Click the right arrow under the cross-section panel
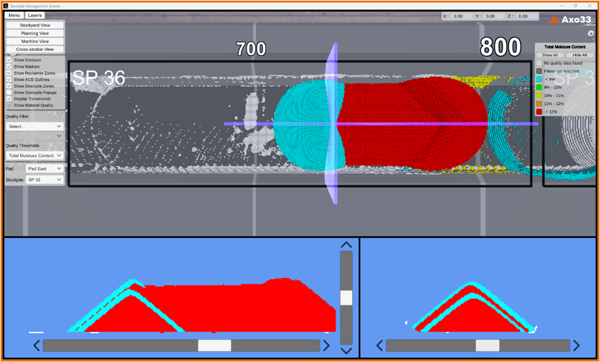Screen dimensions: 600x362 [x=576, y=346]
